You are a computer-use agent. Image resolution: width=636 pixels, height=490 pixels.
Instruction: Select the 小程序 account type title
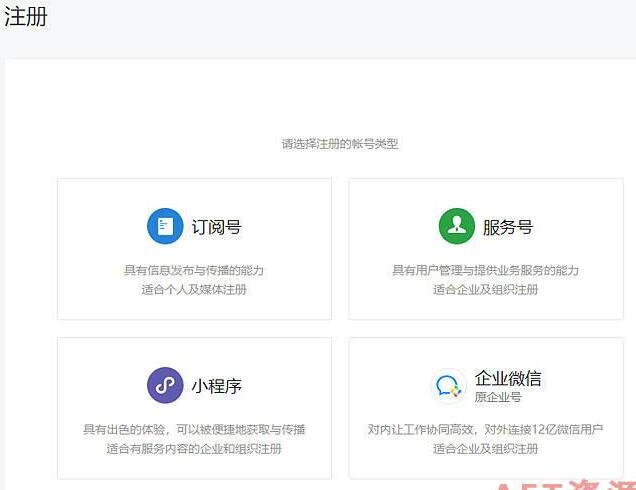click(217, 386)
